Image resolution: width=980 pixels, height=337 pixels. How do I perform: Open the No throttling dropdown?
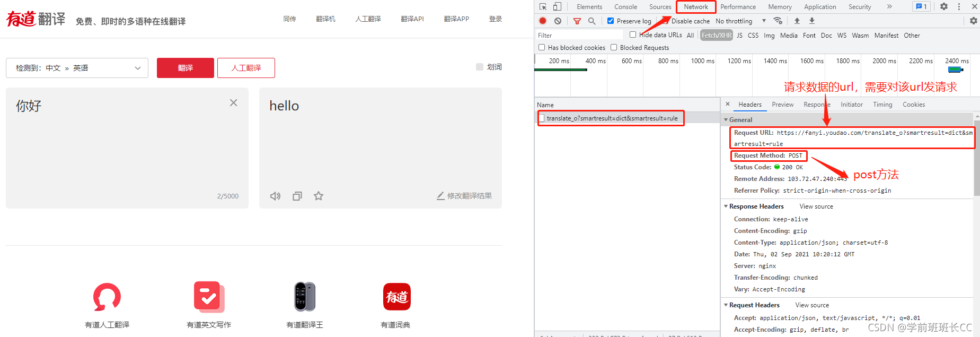pos(740,21)
